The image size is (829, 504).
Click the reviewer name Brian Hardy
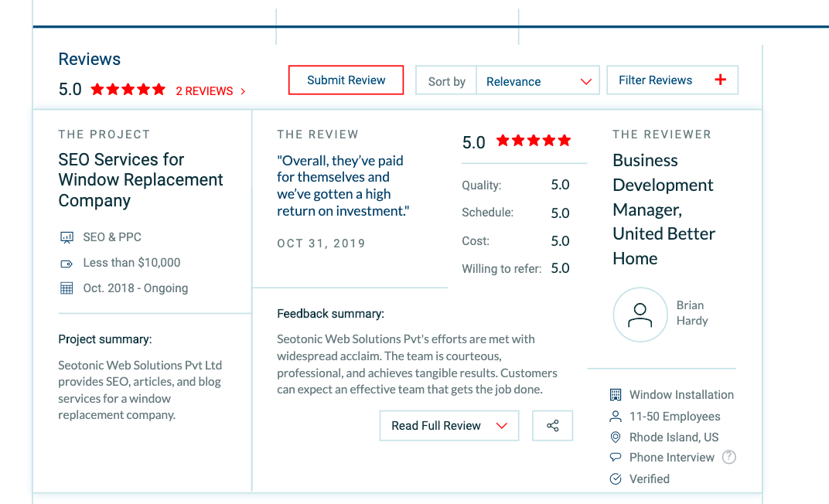[691, 313]
